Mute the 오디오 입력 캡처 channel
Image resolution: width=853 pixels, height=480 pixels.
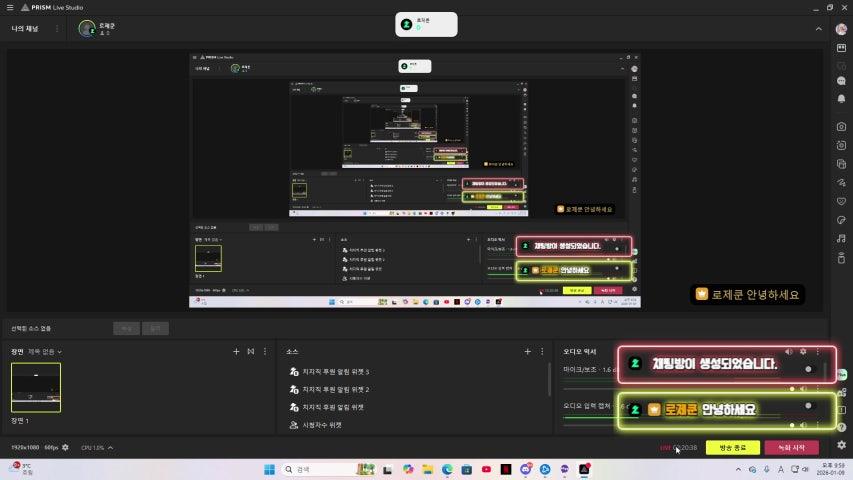[803, 425]
